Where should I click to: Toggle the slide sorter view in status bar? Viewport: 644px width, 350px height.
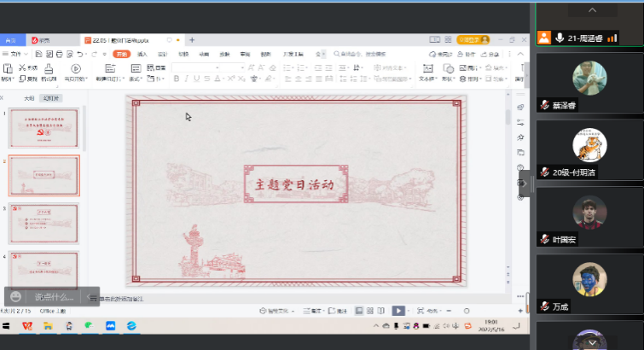pyautogui.click(x=369, y=311)
